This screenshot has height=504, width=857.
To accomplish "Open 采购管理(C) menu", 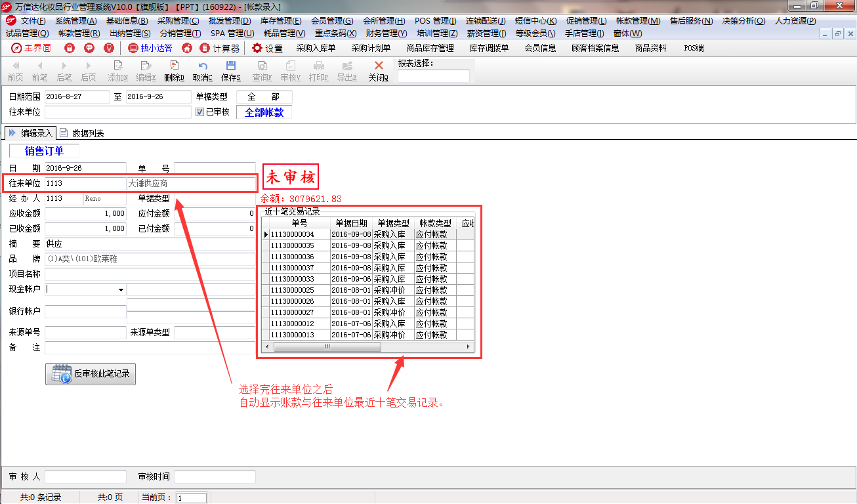I will [x=178, y=21].
